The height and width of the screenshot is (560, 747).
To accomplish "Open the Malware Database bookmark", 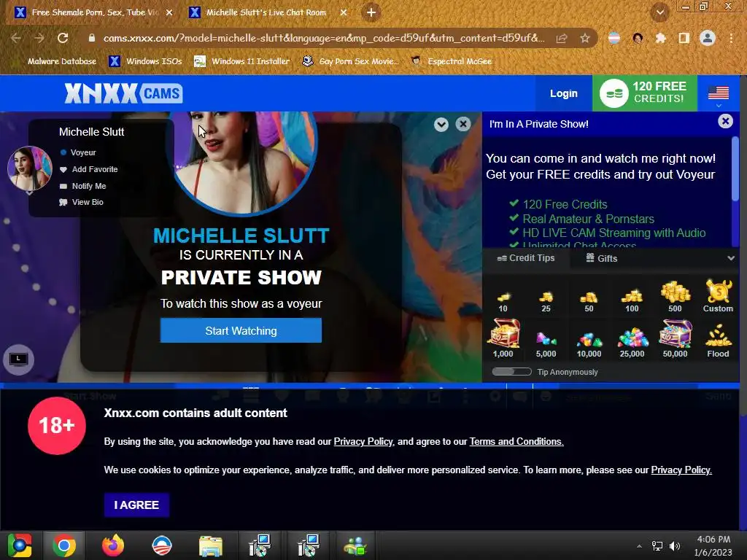I will point(62,61).
